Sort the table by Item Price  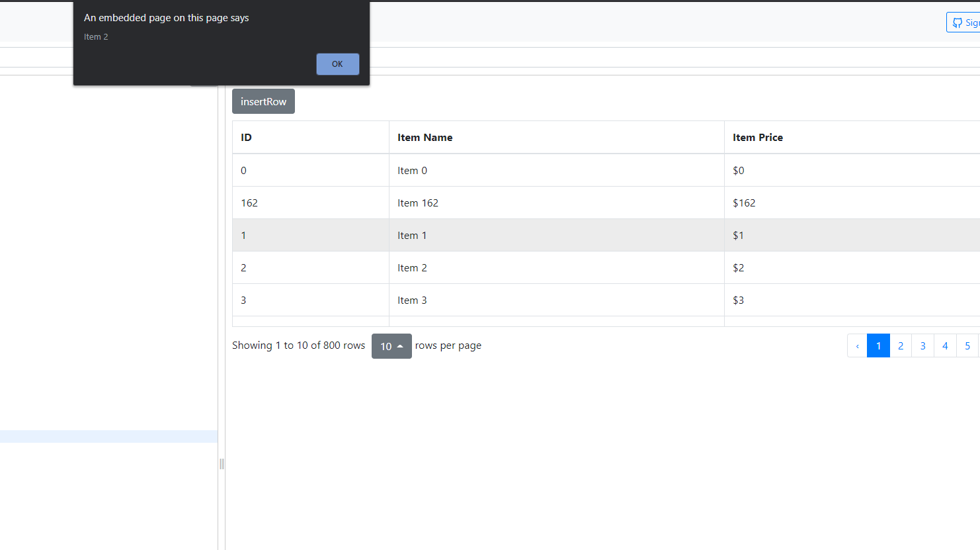[758, 137]
